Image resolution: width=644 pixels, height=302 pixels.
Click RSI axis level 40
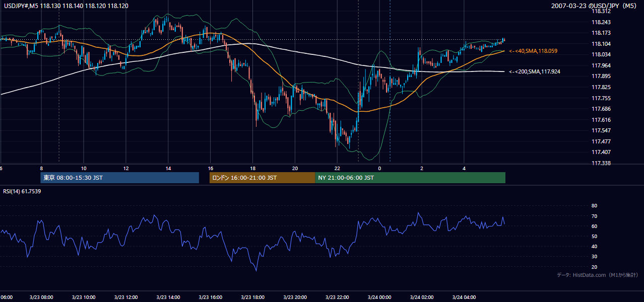[594, 247]
